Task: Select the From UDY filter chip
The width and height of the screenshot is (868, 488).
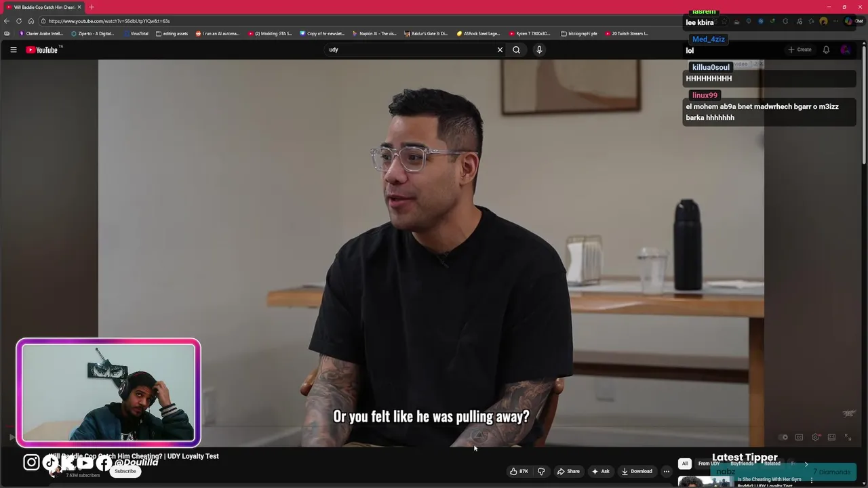Action: pos(709,464)
